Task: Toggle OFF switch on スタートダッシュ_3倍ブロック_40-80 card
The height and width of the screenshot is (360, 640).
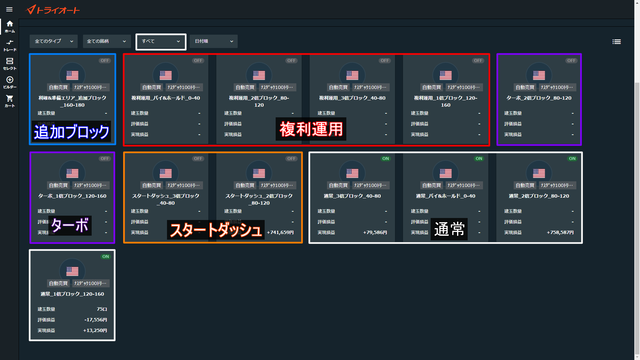Action: tap(198, 158)
